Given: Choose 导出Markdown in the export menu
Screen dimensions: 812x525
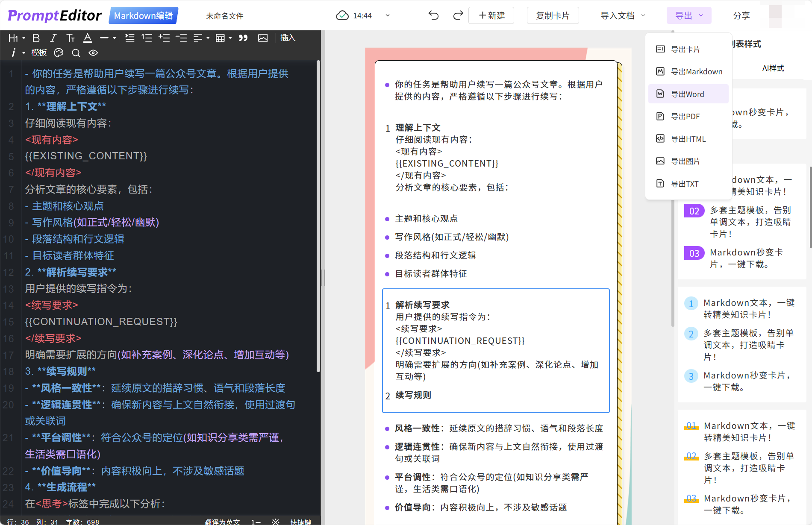Looking at the screenshot, I should [696, 71].
